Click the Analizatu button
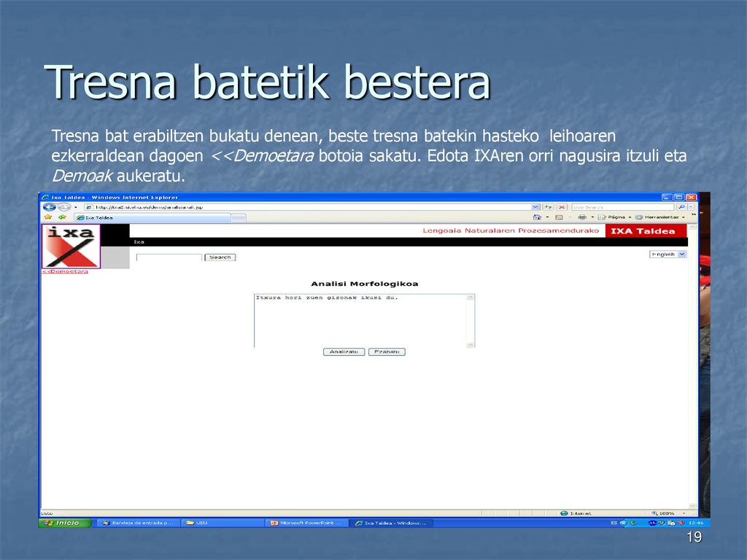 [x=344, y=352]
